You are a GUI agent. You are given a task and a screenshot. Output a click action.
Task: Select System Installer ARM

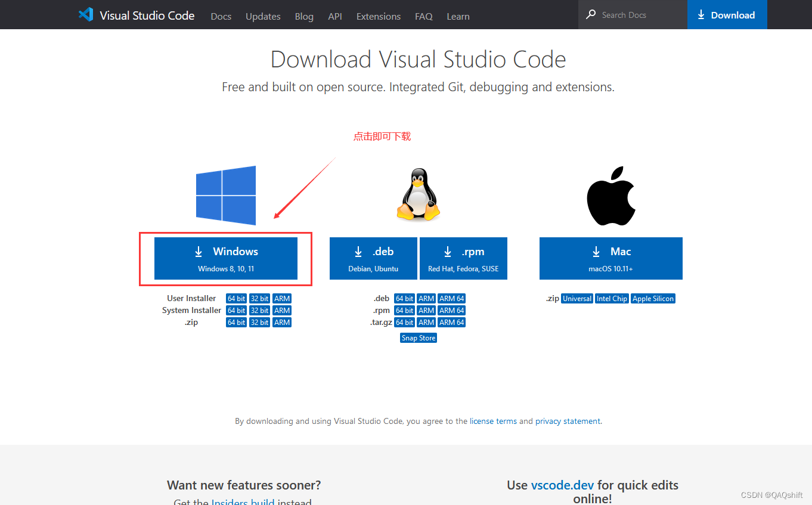tap(282, 311)
